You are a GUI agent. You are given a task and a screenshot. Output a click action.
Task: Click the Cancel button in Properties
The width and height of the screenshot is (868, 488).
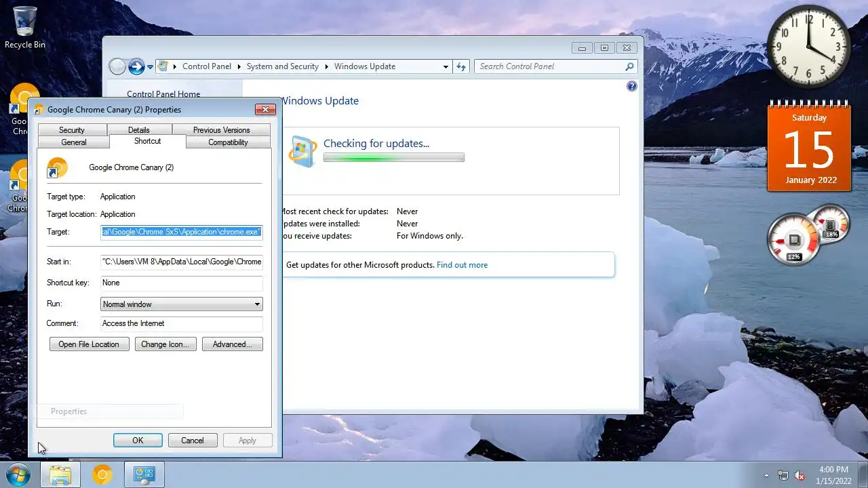tap(193, 441)
